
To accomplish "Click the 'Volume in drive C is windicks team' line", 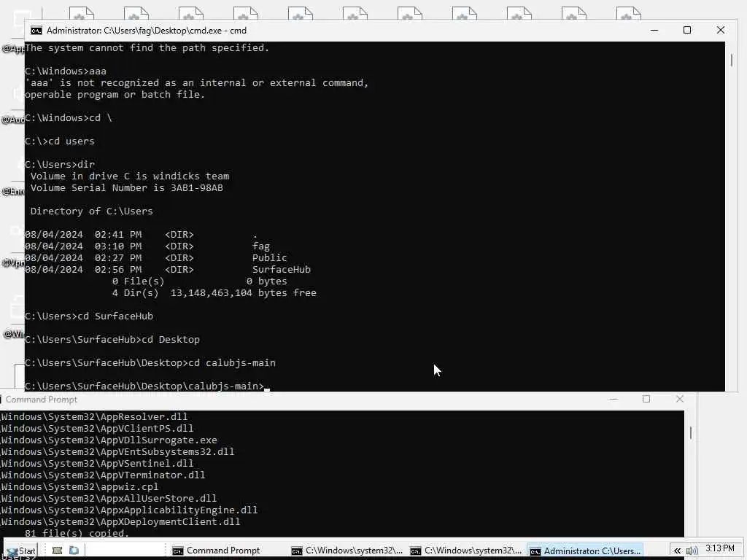I will pyautogui.click(x=130, y=176).
